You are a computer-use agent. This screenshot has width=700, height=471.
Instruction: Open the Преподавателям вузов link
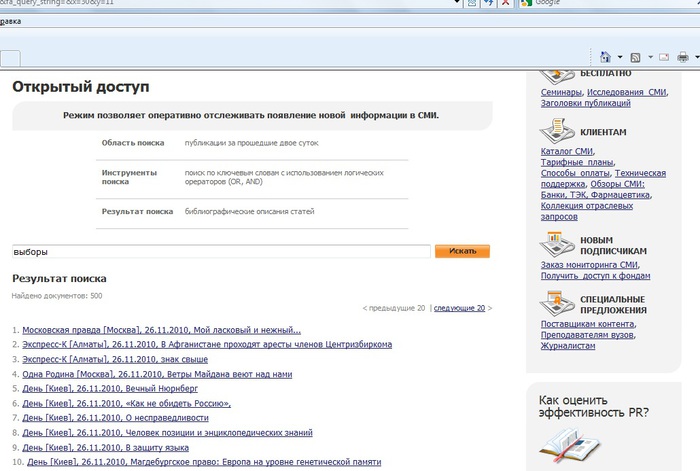(x=587, y=334)
